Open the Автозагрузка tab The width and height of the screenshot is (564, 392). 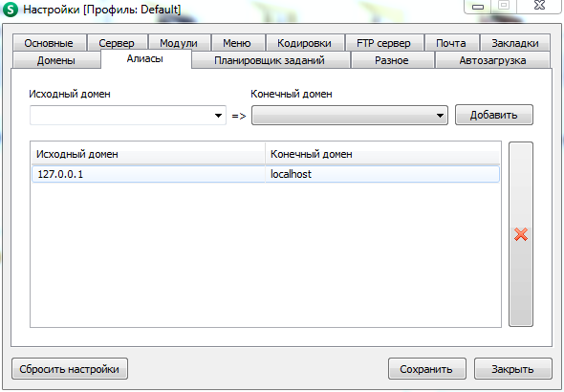point(492,60)
